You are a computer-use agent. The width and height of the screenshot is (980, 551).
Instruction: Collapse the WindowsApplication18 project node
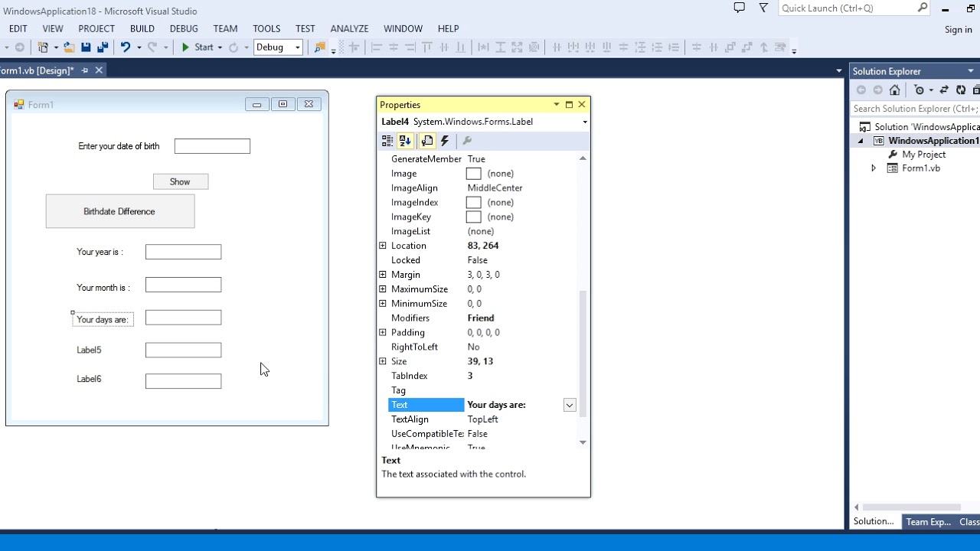(x=861, y=141)
